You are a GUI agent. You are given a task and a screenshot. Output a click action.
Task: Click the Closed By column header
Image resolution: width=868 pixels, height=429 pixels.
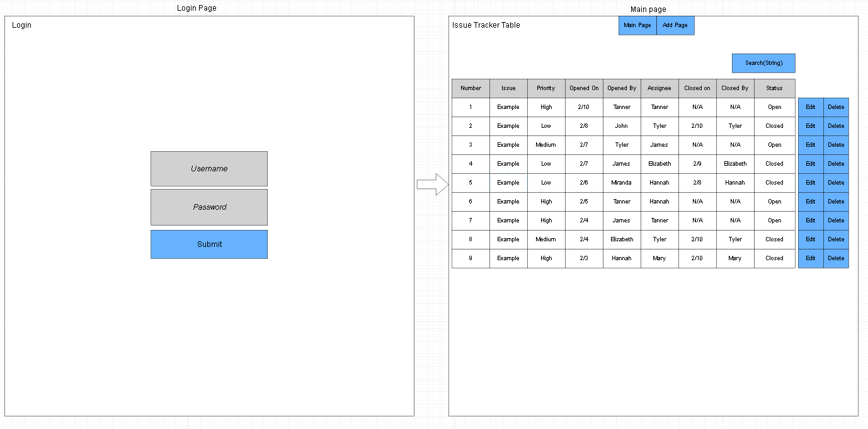click(x=735, y=88)
